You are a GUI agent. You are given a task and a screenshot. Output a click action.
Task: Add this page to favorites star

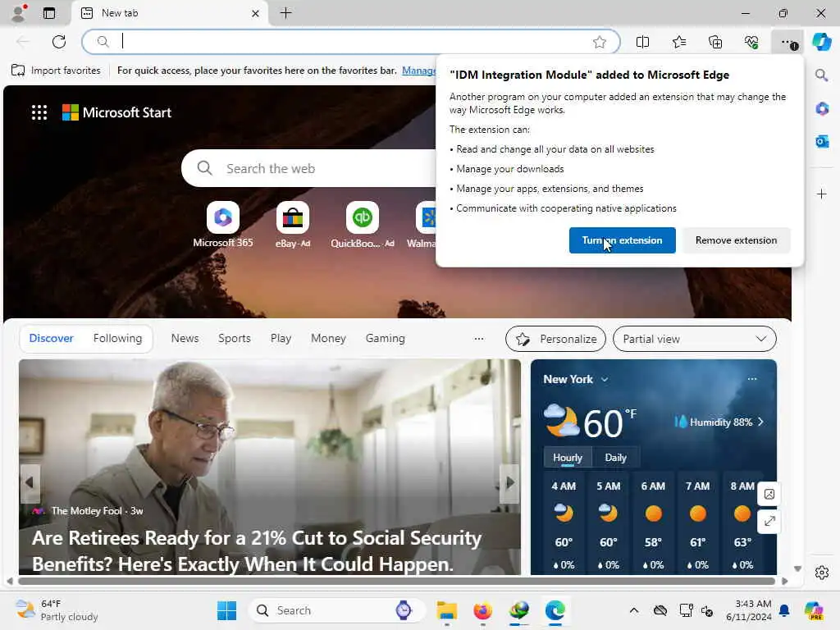click(600, 42)
